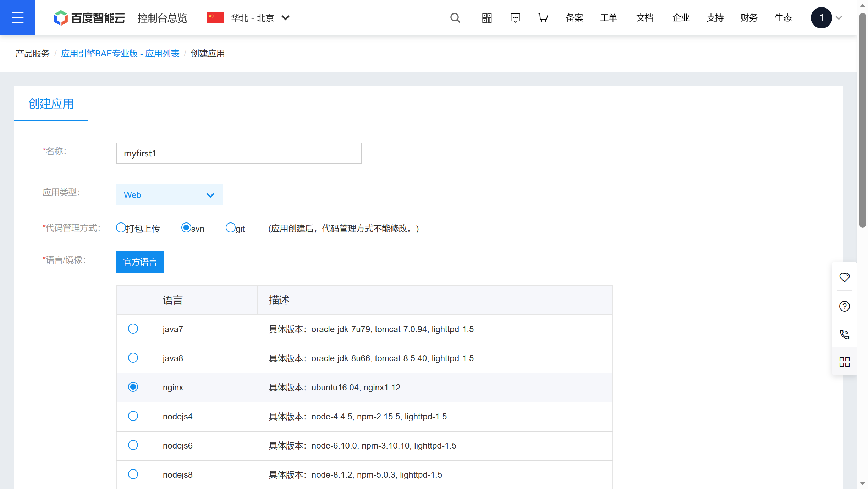The width and height of the screenshot is (868, 489).
Task: Click the heart favorites icon
Action: click(844, 277)
